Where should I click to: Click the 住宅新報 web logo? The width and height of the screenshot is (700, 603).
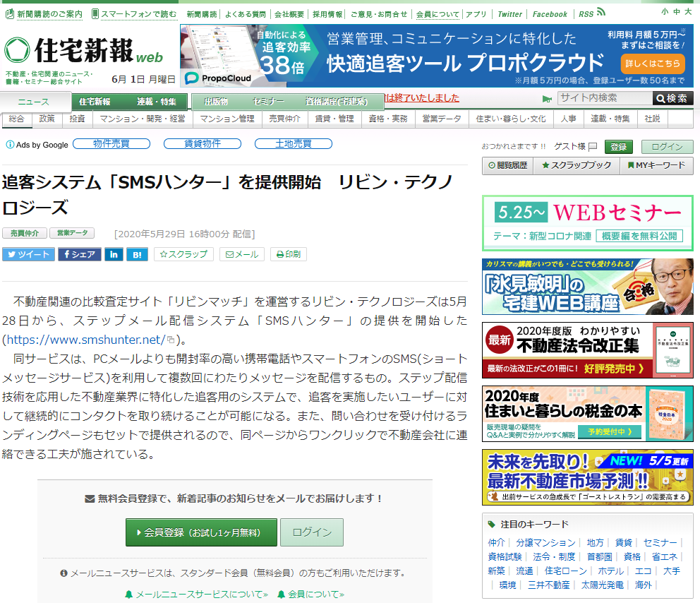(84, 50)
